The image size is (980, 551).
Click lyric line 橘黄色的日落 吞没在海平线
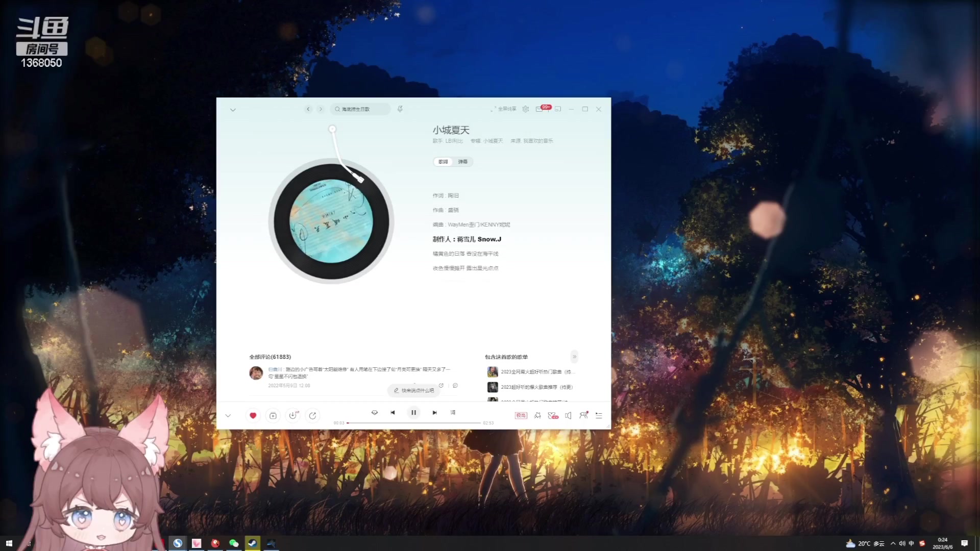pyautogui.click(x=465, y=254)
